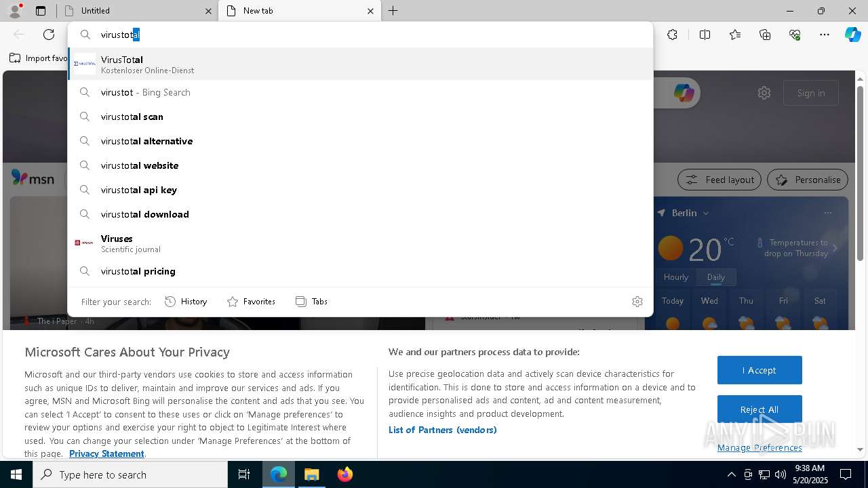Screen dimensions: 868x488
Task: Open new tab page settings gear
Action: pyautogui.click(x=764, y=93)
